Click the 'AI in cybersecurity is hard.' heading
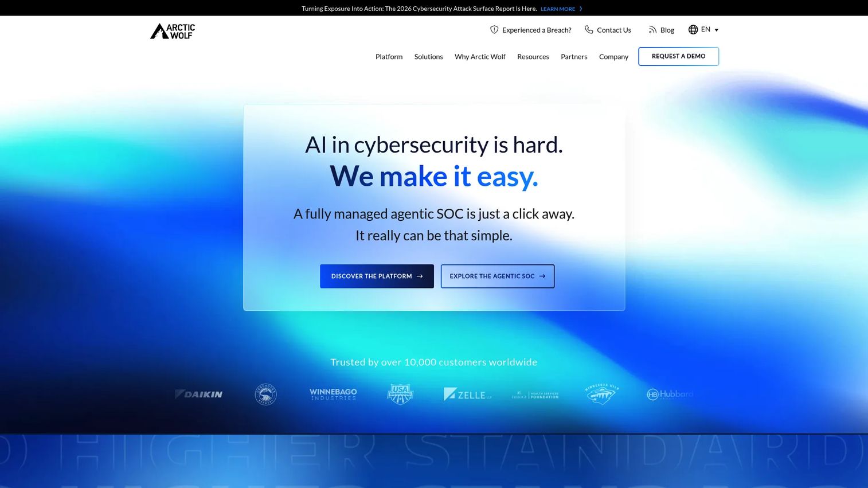 [434, 145]
